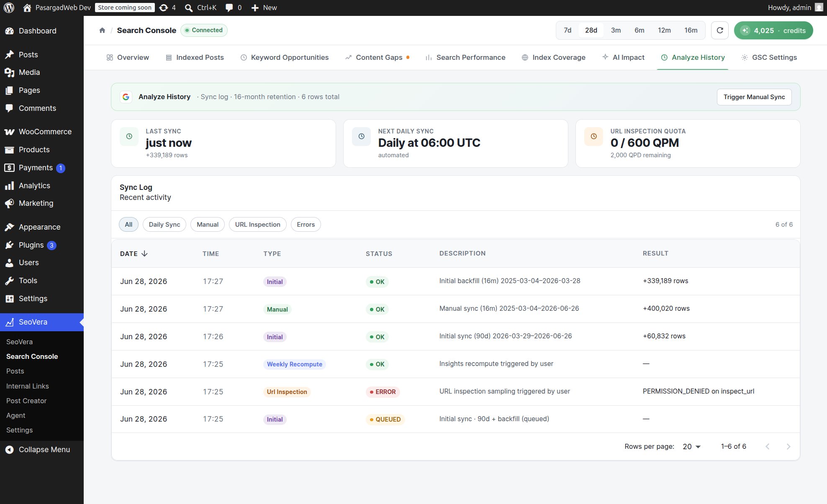The image size is (827, 504).
Task: Click the Comments icon in sidebar
Action: [x=9, y=108]
